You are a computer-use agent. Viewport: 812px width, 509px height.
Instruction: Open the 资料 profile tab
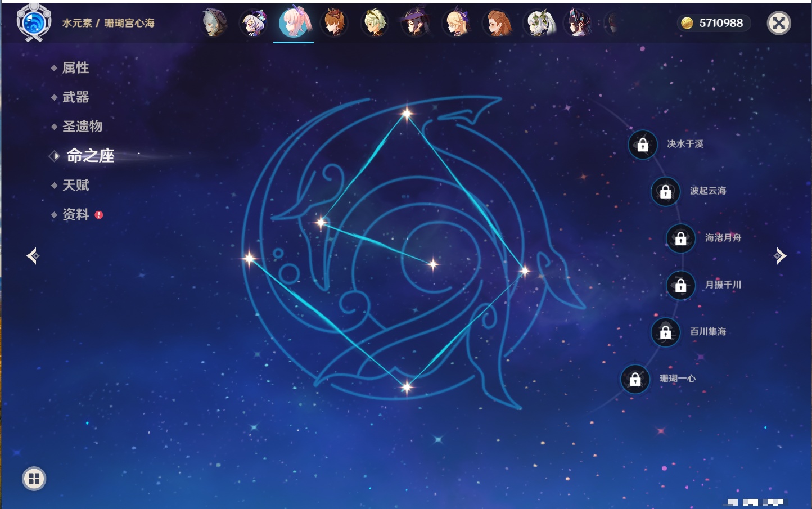75,214
